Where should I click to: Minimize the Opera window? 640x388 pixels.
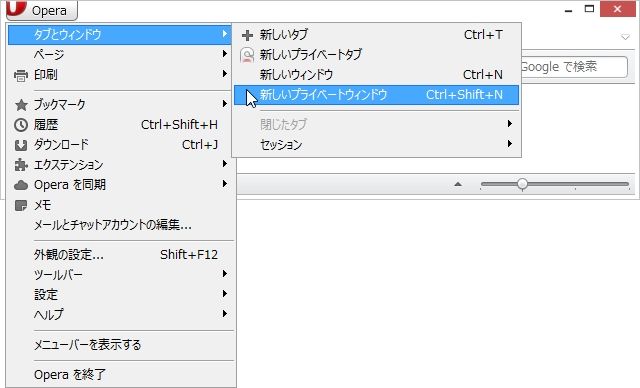pos(568,10)
